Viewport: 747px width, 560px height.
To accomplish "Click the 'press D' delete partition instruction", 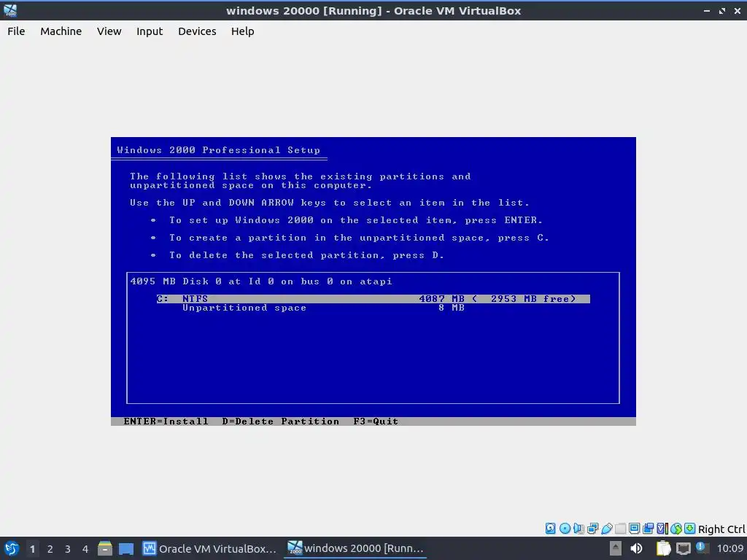I will coord(306,255).
